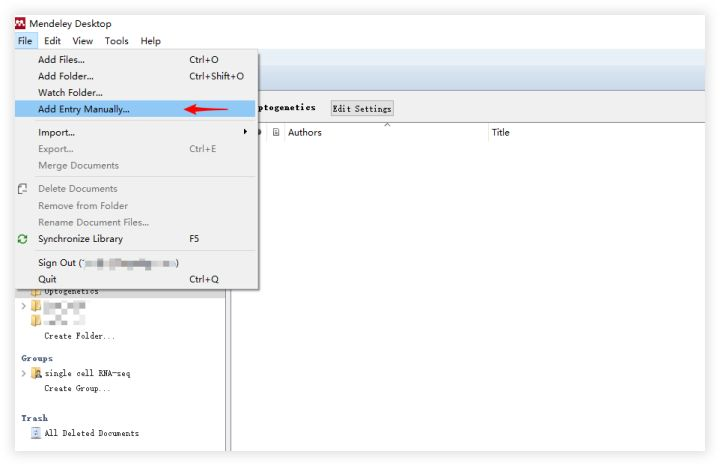Expand the single cell RNA-seq group

coord(23,373)
